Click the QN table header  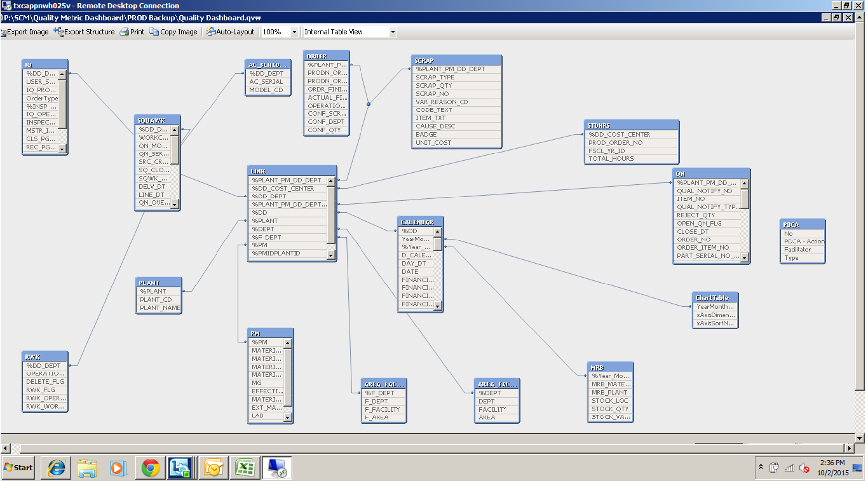click(x=712, y=174)
